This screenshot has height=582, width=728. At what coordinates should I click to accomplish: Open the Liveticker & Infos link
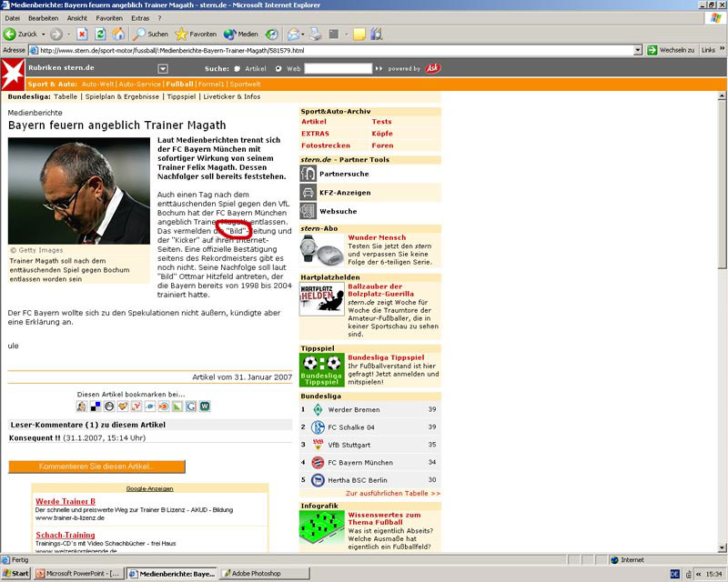click(232, 96)
